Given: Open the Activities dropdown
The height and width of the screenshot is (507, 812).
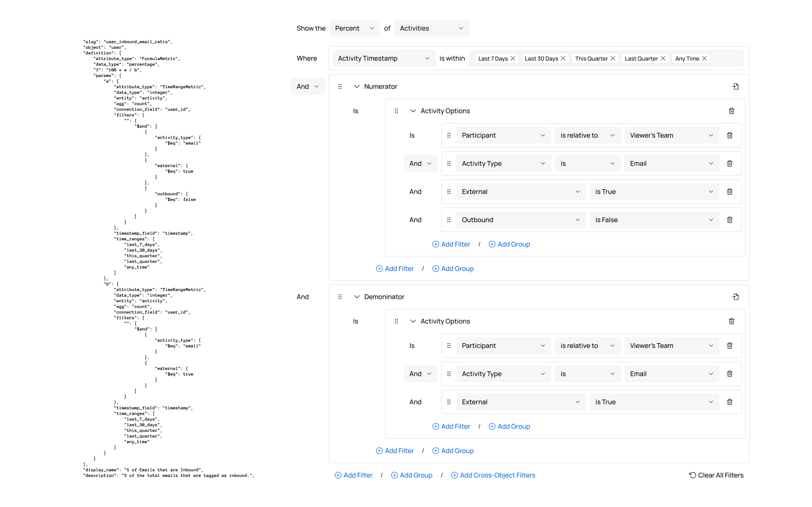Looking at the screenshot, I should click(431, 28).
